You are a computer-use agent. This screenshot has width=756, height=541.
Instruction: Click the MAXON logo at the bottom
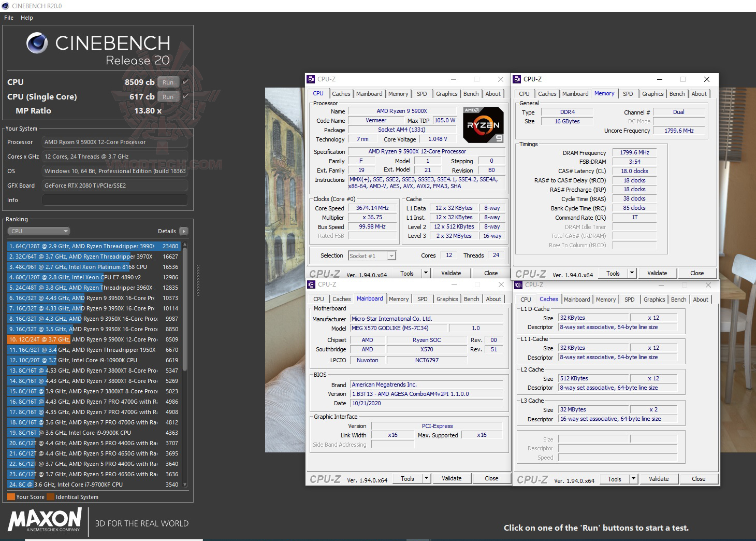(x=45, y=520)
